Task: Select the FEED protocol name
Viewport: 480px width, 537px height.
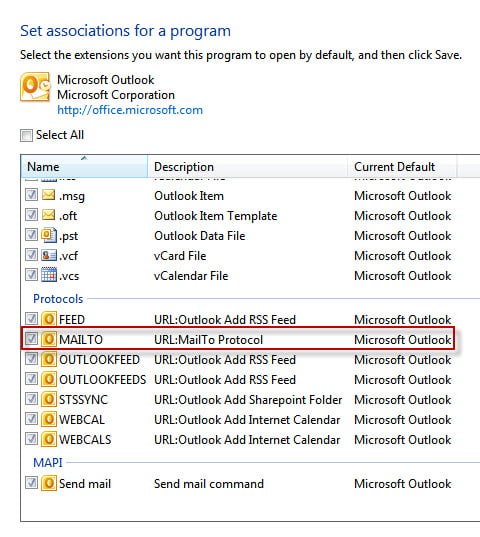Action: point(72,320)
